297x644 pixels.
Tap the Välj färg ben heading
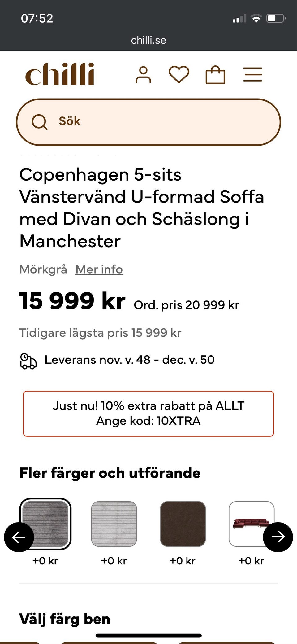coord(65,619)
